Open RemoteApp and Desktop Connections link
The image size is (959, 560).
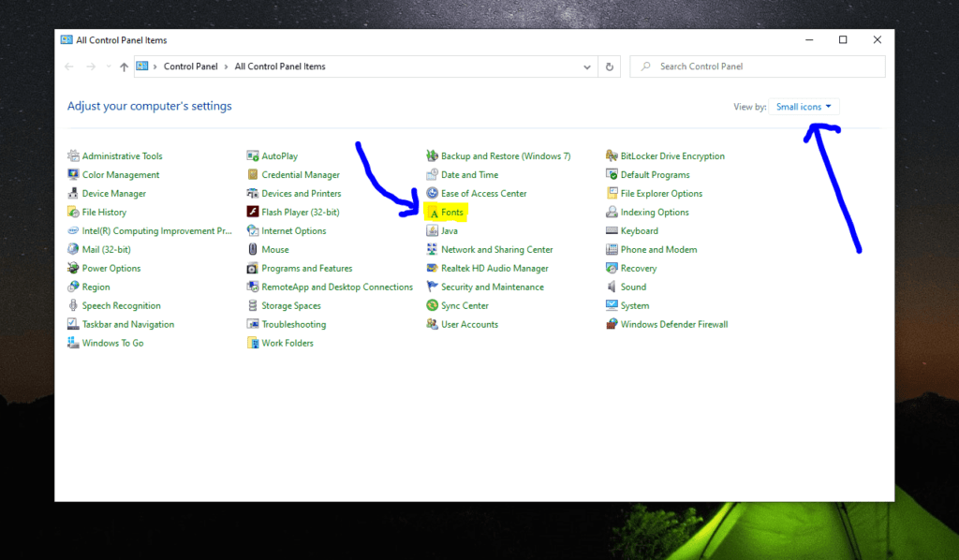click(337, 287)
